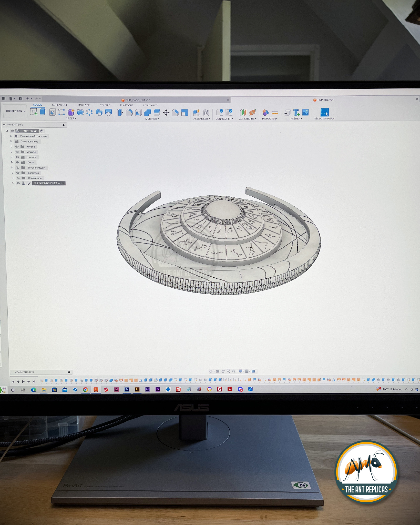Expand the COMMENTAIRES panel

point(69,372)
